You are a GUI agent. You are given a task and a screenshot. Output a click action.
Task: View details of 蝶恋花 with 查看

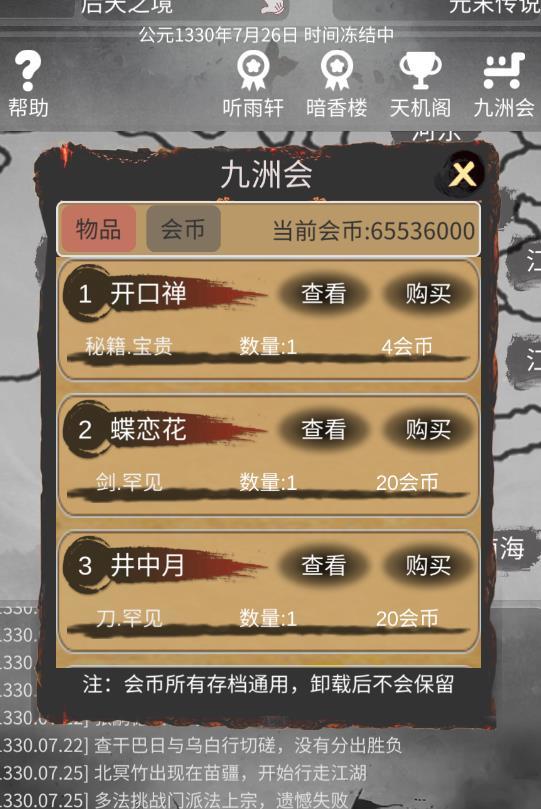[323, 429]
